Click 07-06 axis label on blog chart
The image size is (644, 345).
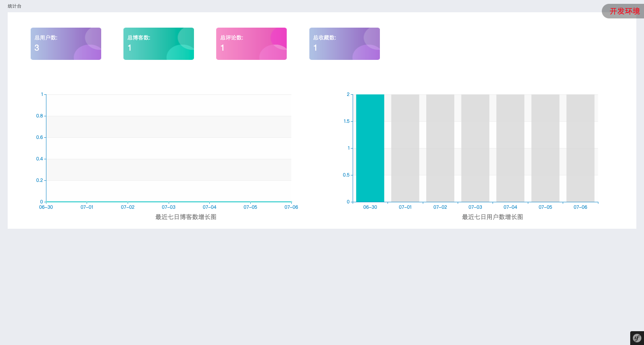pyautogui.click(x=291, y=207)
